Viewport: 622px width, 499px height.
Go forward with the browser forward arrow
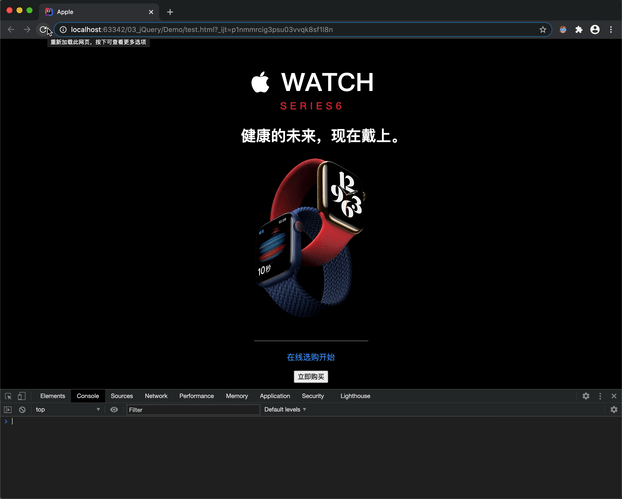point(27,29)
